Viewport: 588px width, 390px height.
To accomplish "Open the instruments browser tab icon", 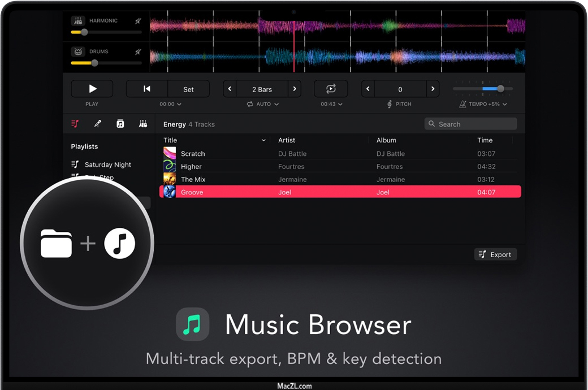I will coord(143,124).
